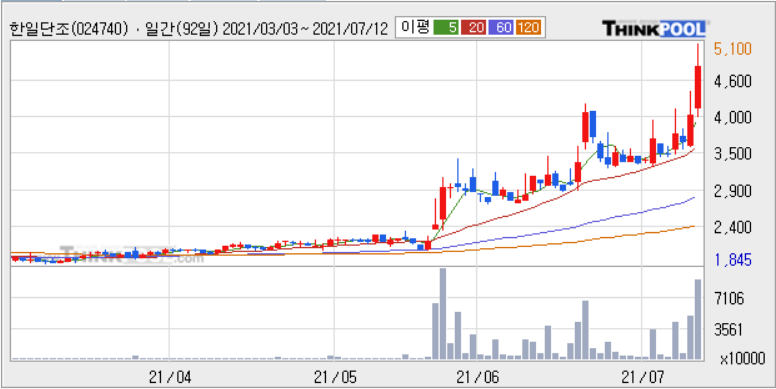The width and height of the screenshot is (776, 389).
Task: Click the ThinkPool logo
Action: pyautogui.click(x=654, y=28)
